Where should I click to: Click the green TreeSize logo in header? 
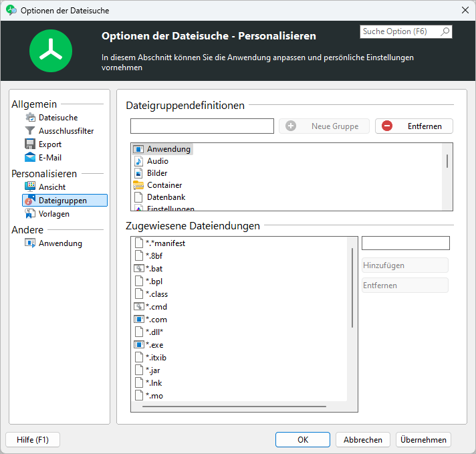[x=51, y=51]
